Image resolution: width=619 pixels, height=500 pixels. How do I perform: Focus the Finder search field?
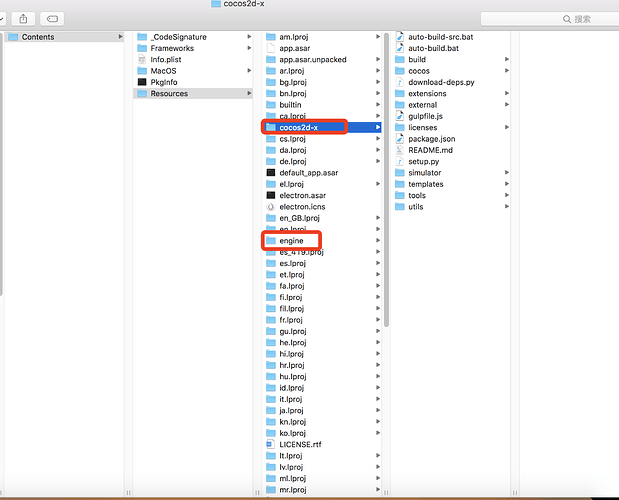pos(550,19)
